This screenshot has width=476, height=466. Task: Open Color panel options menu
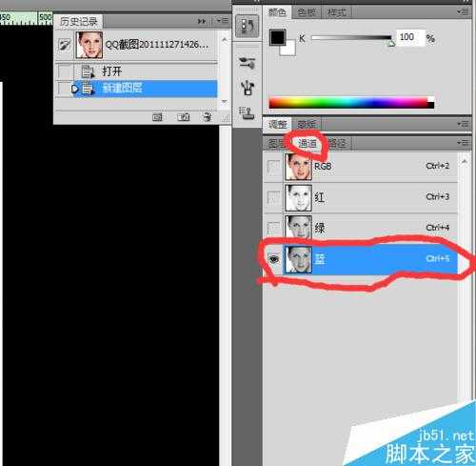[463, 12]
